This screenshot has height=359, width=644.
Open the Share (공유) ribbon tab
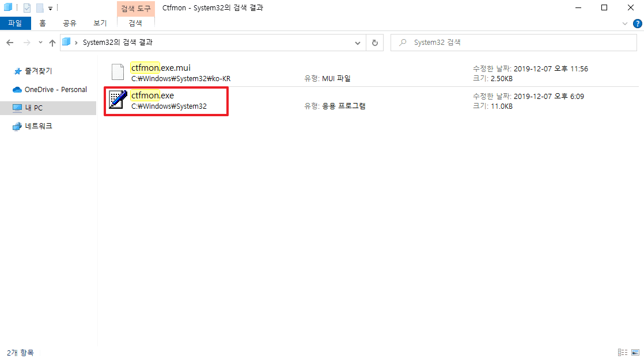click(x=69, y=24)
